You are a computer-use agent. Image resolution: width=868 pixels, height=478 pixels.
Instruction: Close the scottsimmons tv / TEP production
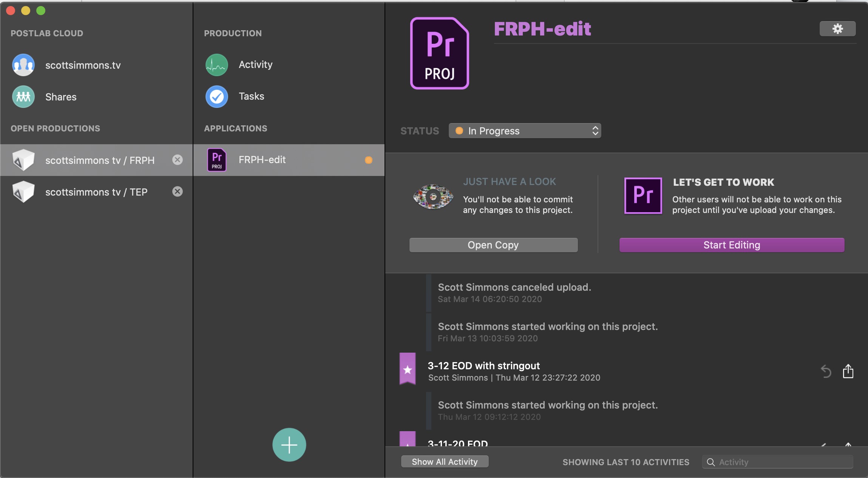click(178, 191)
